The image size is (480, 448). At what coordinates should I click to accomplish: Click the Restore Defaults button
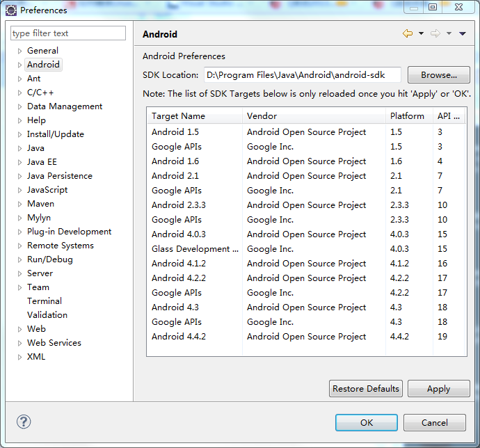click(366, 389)
